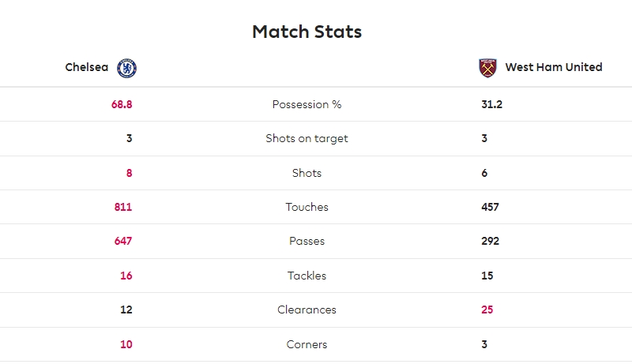Select the Tackles stat label
The height and width of the screenshot is (364, 632).
307,276
